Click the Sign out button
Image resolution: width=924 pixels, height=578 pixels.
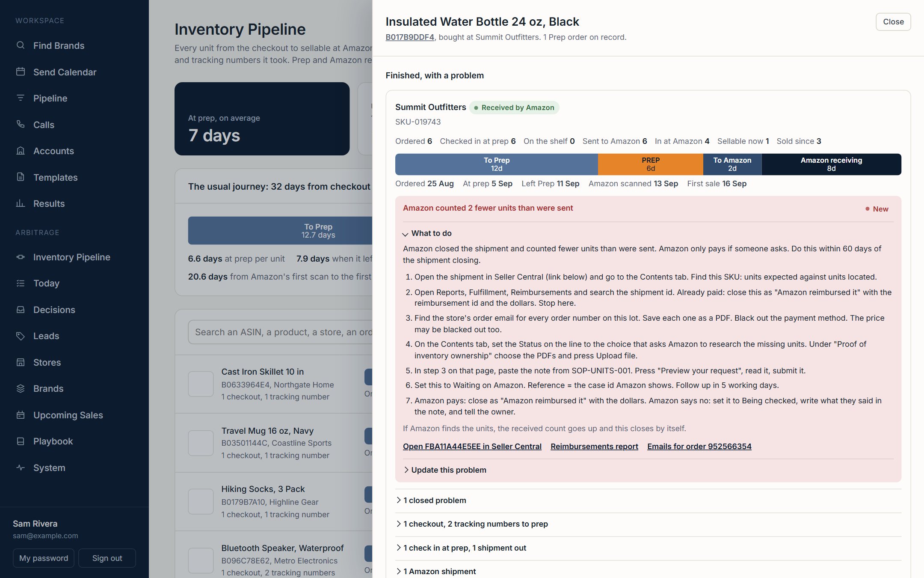click(107, 558)
